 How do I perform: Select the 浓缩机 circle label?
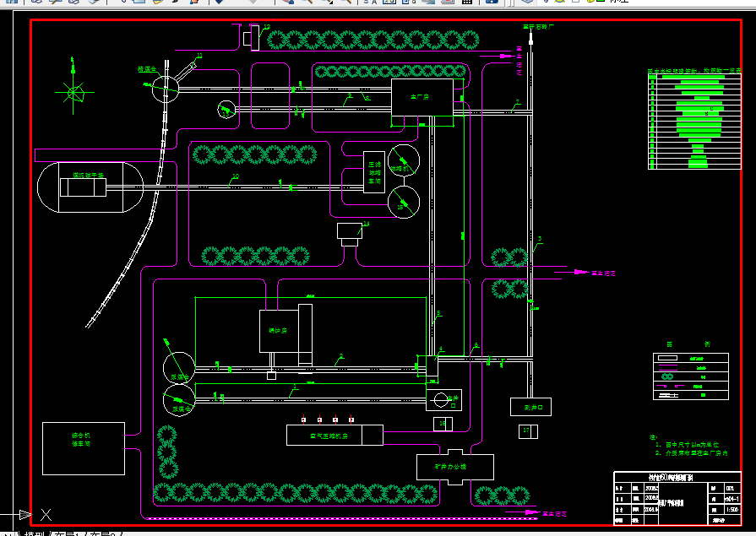coord(400,169)
